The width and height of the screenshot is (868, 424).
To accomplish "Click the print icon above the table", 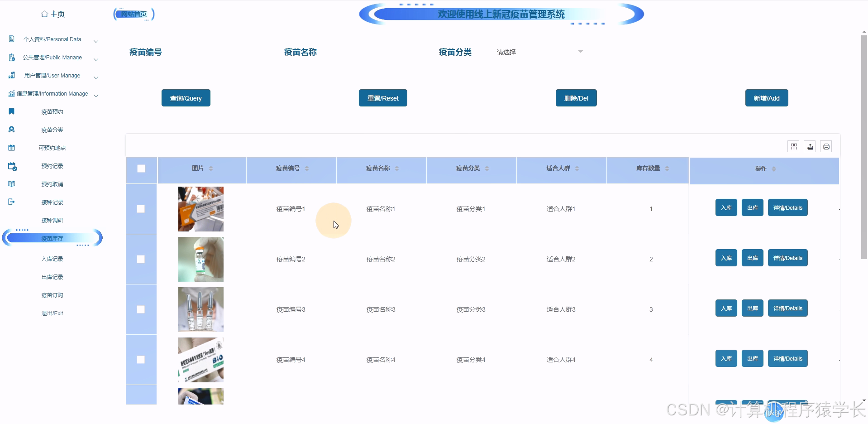I will click(x=826, y=146).
